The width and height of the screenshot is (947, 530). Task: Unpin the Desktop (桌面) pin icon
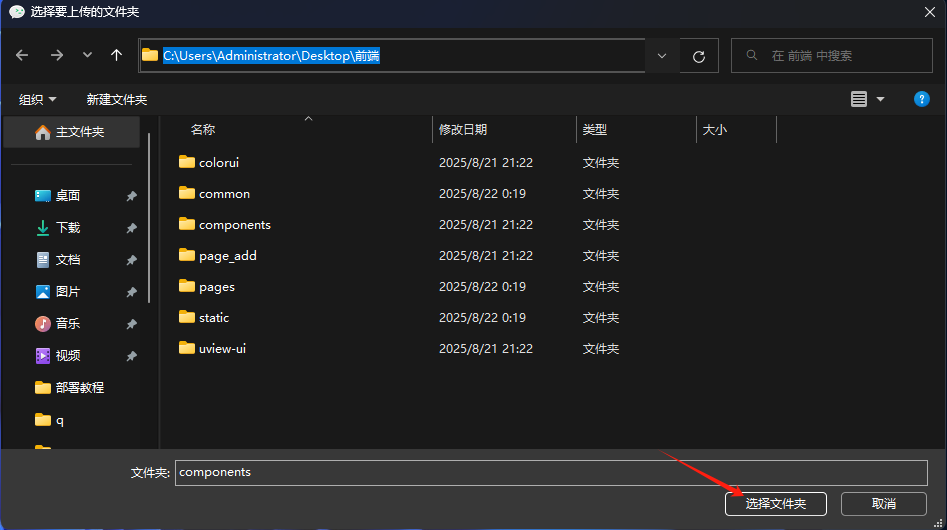131,197
